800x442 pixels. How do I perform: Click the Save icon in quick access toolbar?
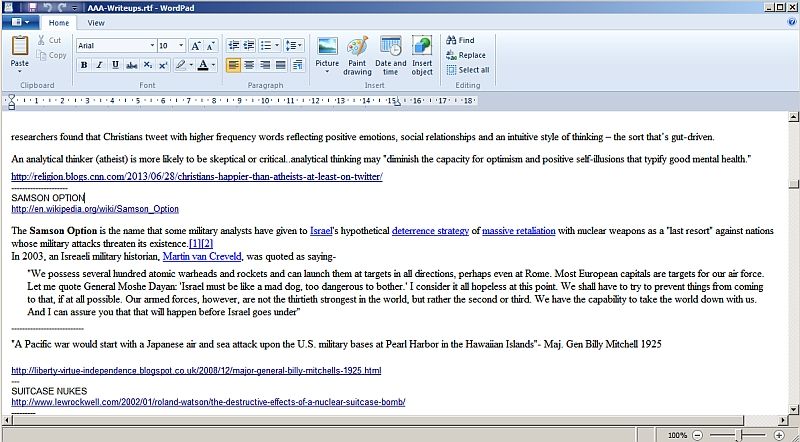tap(33, 7)
